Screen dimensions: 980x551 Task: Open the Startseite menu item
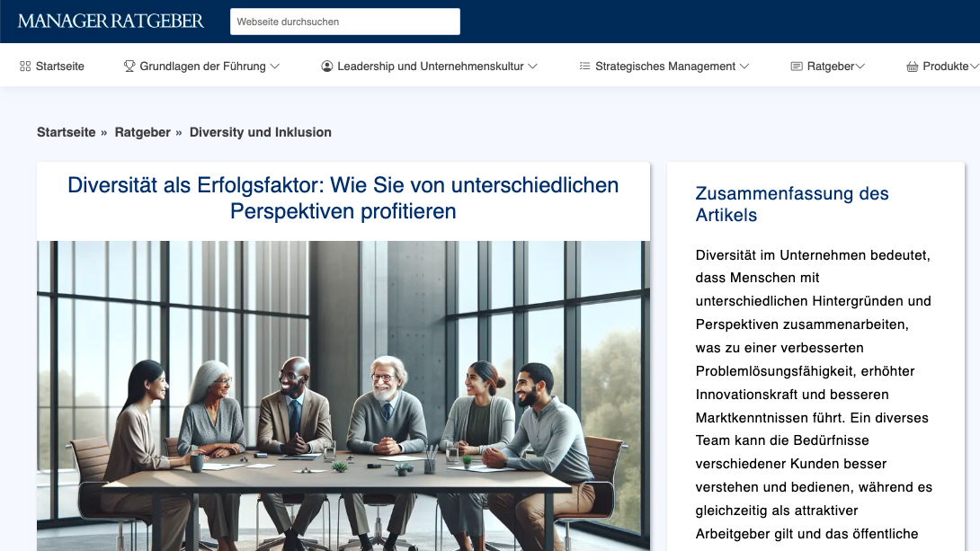[x=60, y=67]
